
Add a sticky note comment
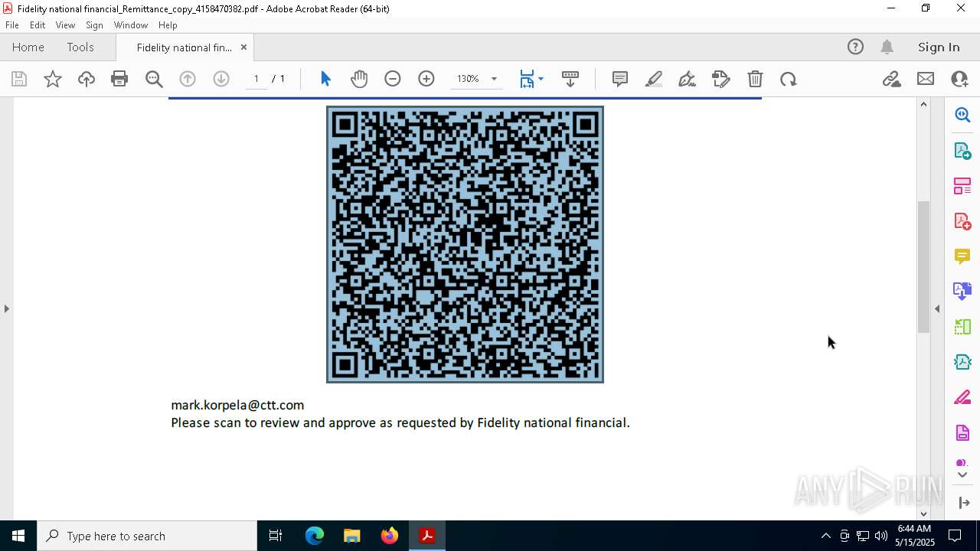click(620, 79)
